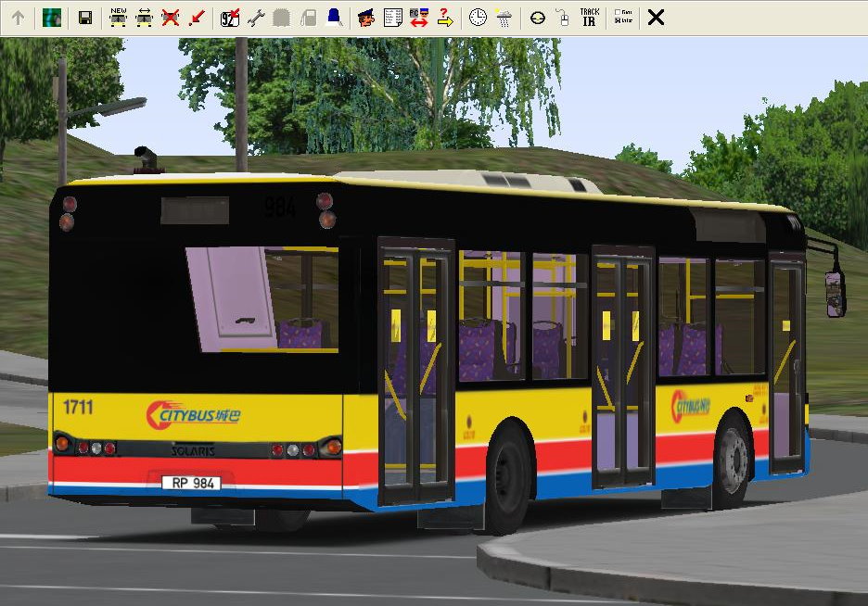The height and width of the screenshot is (606, 868).
Task: Click the bus icon with double arrow
Action: 145,18
